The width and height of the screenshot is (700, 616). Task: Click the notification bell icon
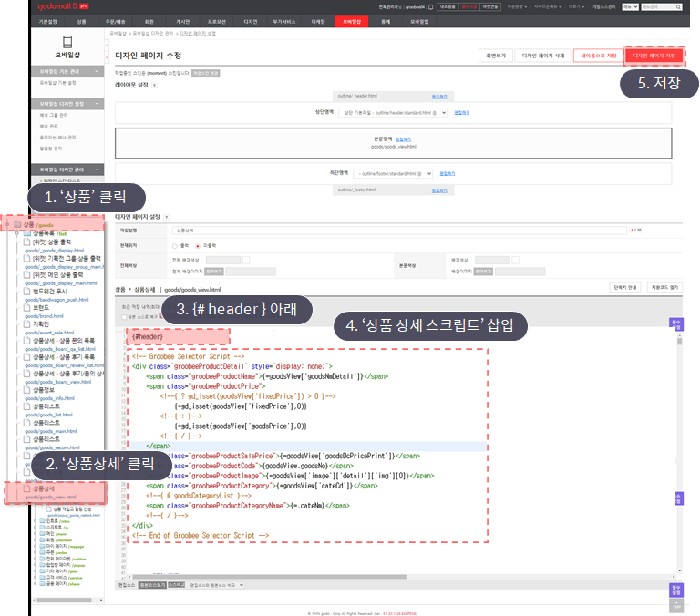(x=430, y=7)
